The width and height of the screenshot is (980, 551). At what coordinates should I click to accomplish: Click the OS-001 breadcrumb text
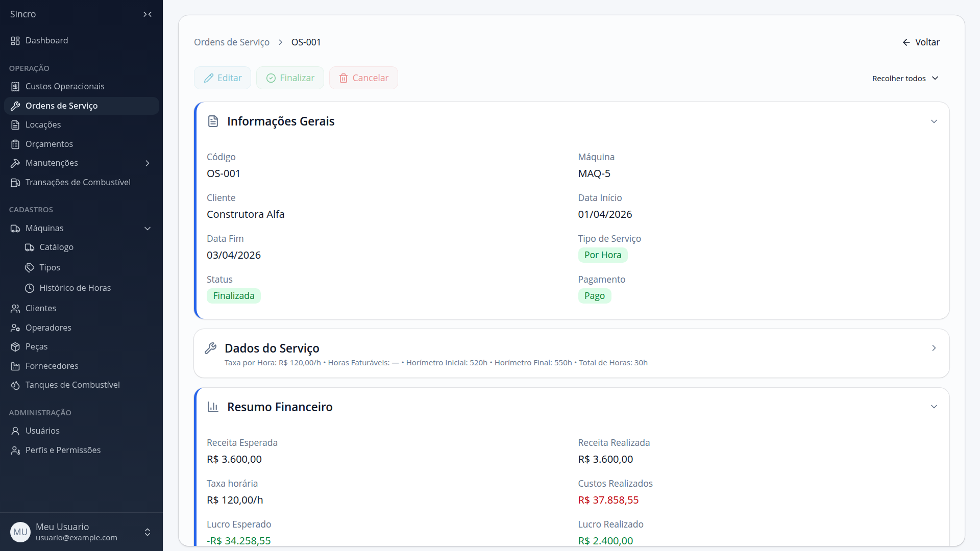tap(306, 42)
